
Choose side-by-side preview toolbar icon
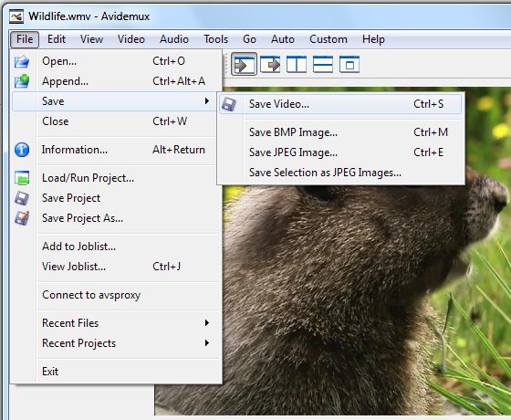point(297,64)
